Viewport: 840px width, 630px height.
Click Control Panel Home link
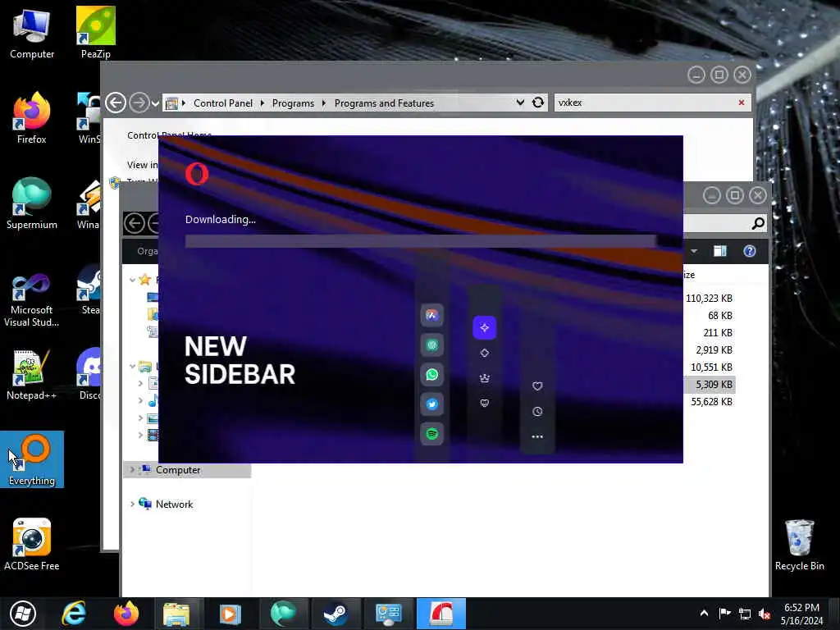pos(169,135)
